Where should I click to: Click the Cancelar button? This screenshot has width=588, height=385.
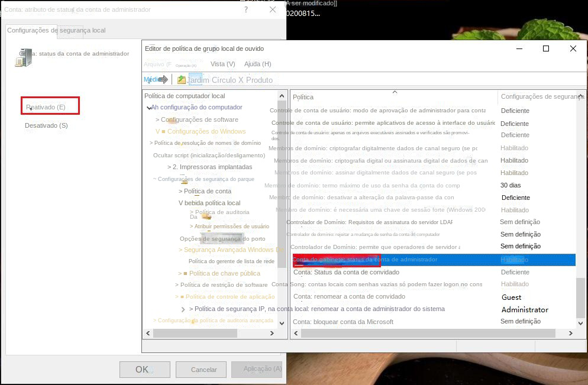click(203, 370)
